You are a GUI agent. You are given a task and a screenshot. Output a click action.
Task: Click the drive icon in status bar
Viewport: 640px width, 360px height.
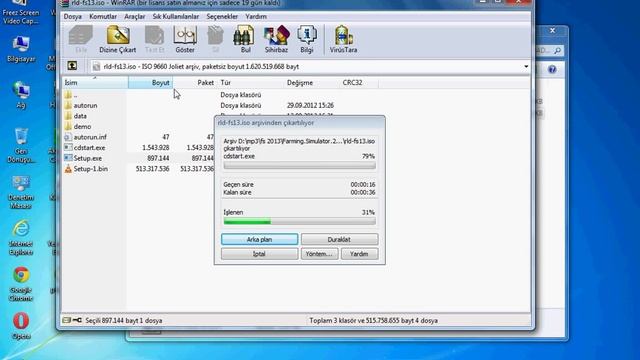coord(67,320)
